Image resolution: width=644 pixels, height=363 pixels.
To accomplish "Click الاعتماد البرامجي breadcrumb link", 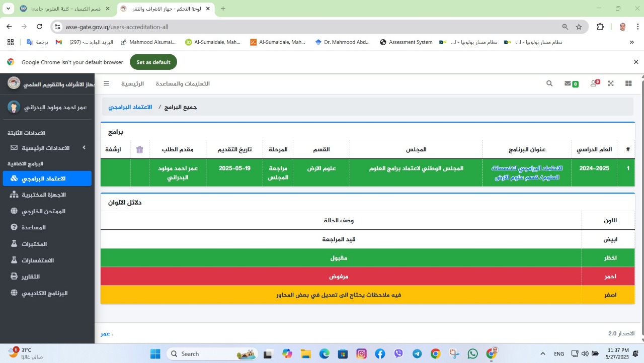I will (130, 107).
